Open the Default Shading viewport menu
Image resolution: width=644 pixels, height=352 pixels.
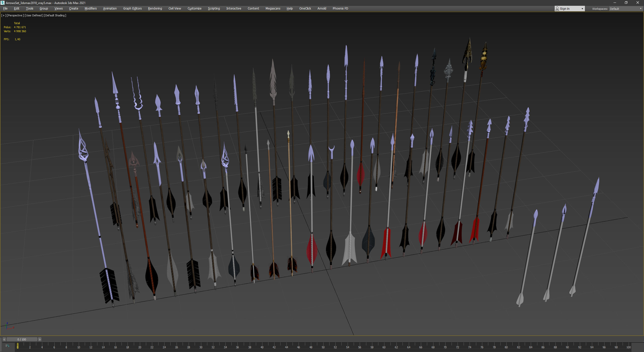point(55,15)
